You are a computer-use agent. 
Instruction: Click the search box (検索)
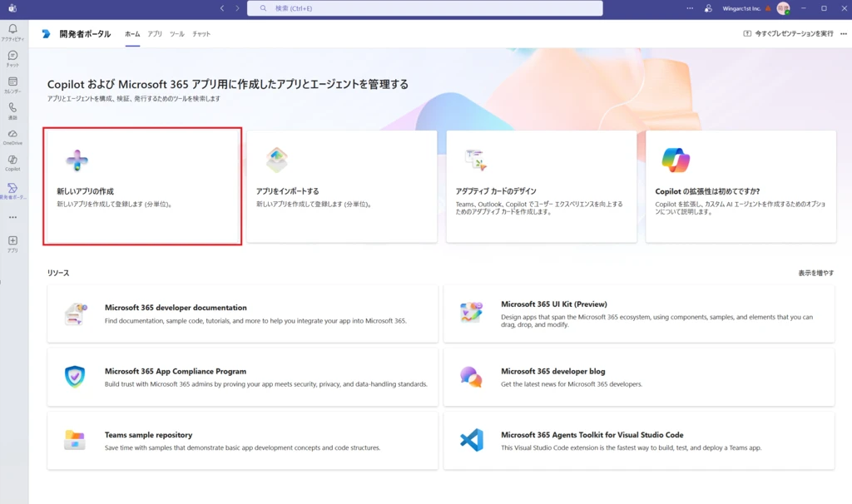pyautogui.click(x=424, y=8)
